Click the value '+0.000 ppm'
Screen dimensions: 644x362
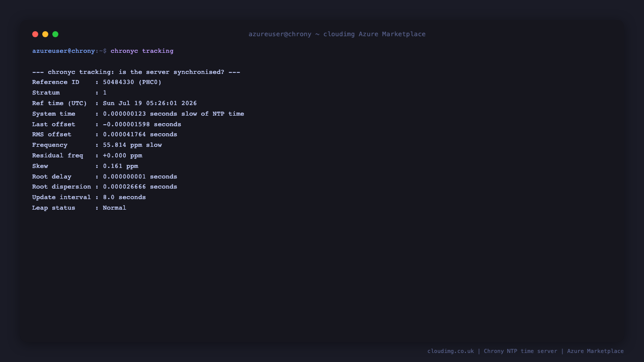click(123, 155)
